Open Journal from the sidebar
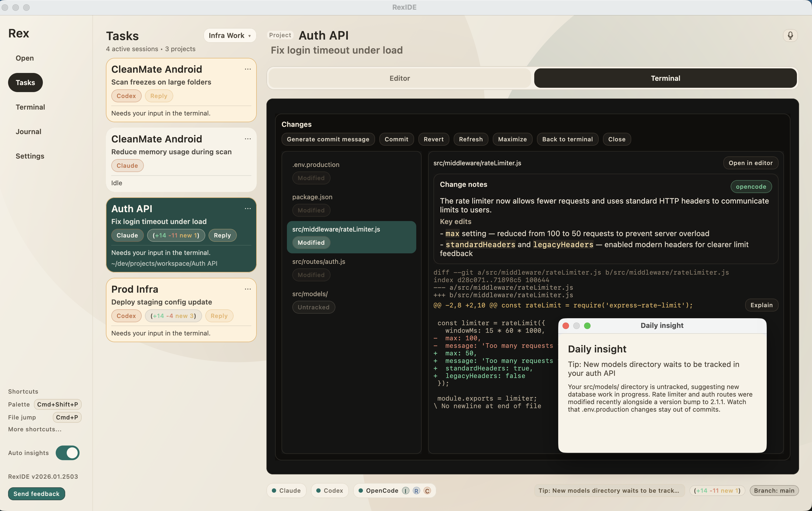812x511 pixels. pyautogui.click(x=28, y=131)
